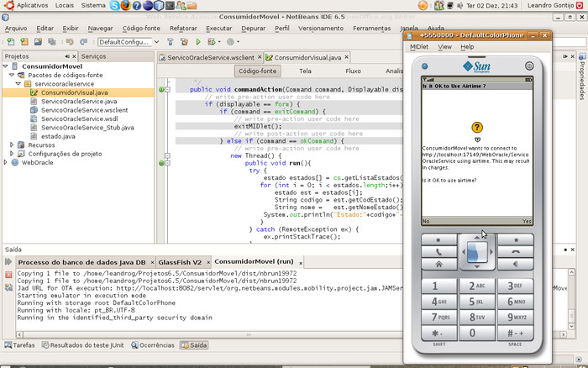Click the Yes soft key label on phone

click(x=527, y=221)
